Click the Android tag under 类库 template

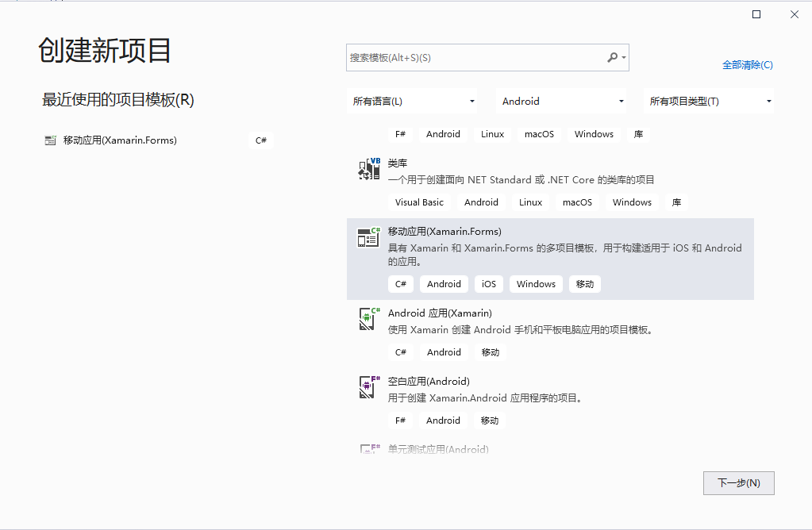coord(481,202)
